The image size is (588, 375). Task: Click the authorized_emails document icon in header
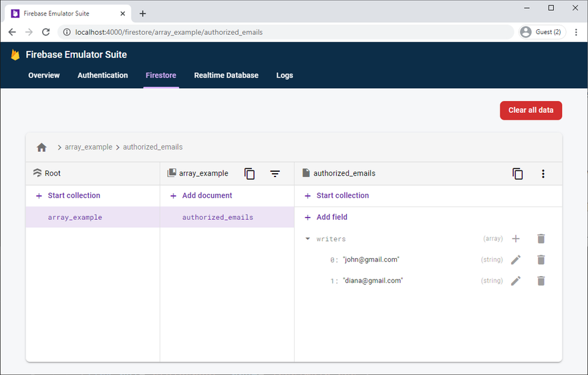coord(306,173)
